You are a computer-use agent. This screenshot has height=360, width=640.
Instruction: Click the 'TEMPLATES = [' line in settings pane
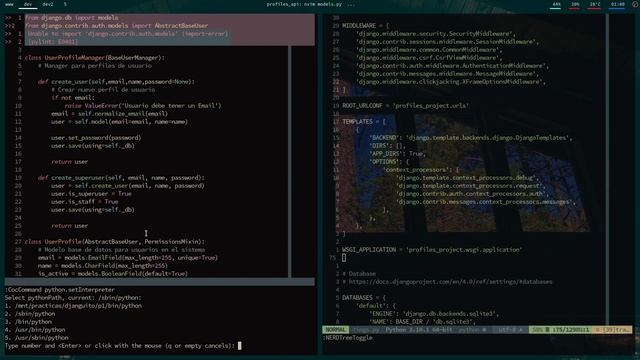pyautogui.click(x=364, y=122)
